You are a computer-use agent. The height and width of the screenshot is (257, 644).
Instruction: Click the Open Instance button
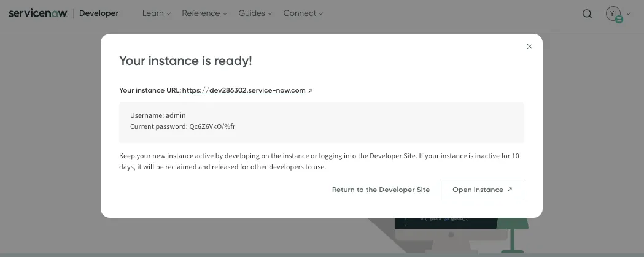tap(482, 190)
